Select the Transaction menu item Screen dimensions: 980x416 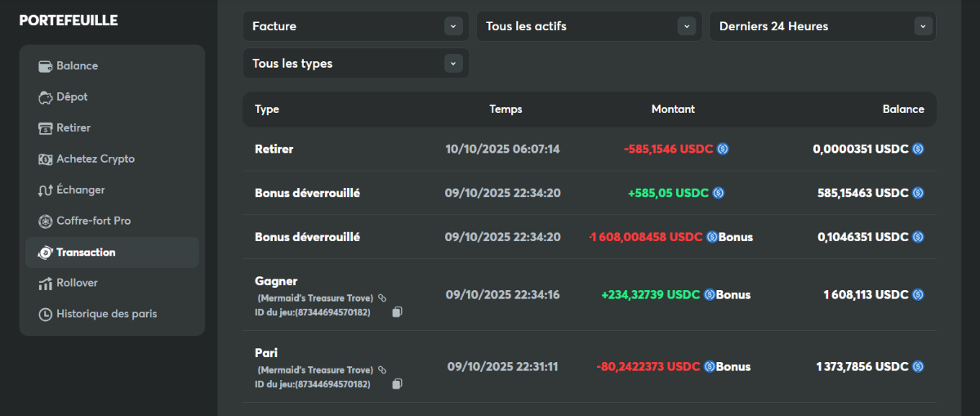[x=86, y=253]
